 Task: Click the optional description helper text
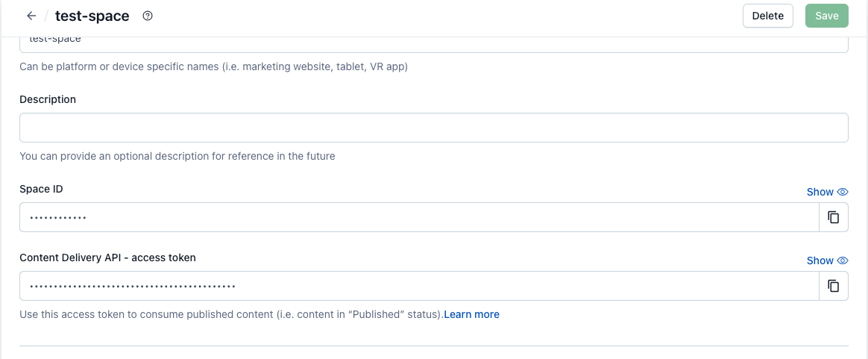tap(177, 156)
